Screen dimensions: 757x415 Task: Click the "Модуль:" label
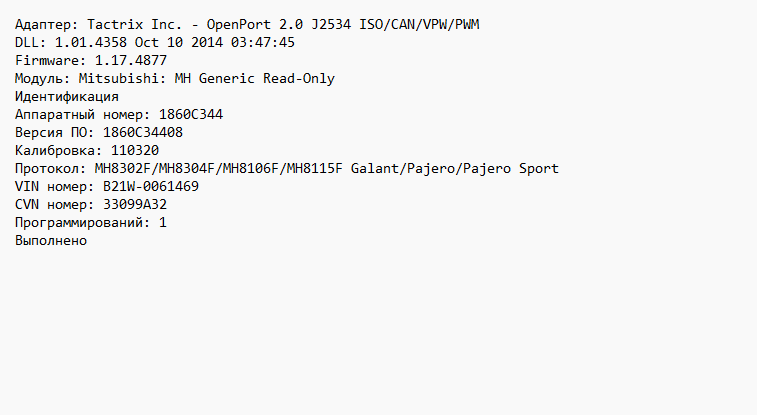[43, 78]
